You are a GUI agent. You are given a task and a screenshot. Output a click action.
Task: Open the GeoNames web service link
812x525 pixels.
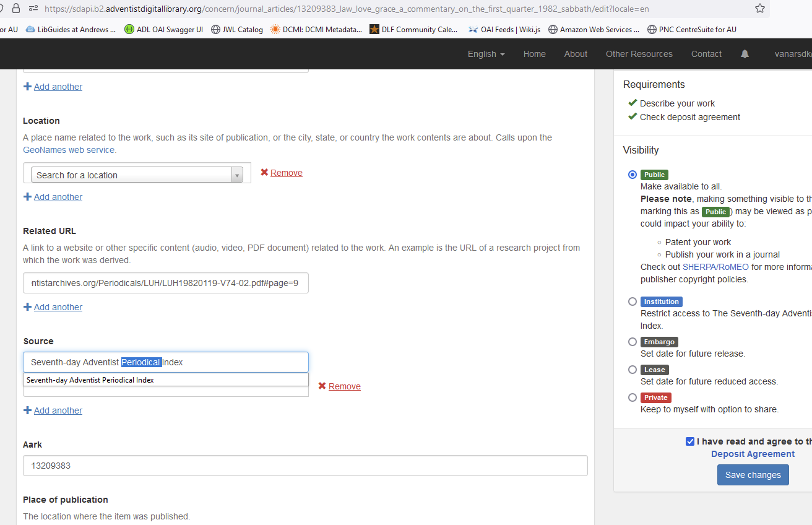(x=68, y=149)
